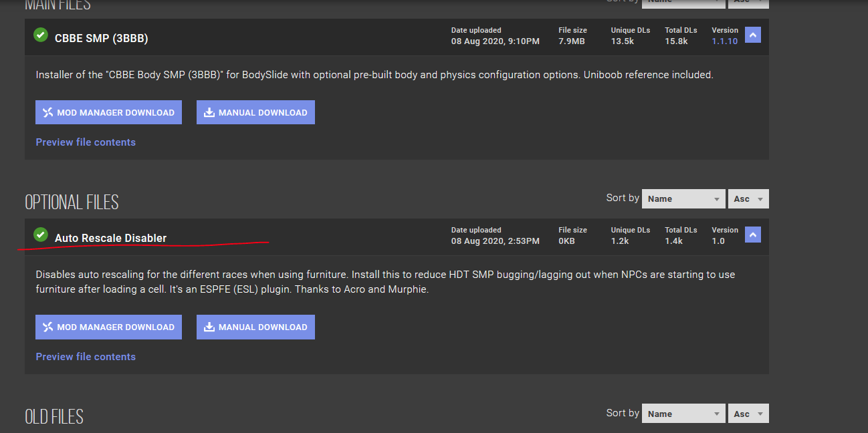Click the 15.8k total downloads value
The width and height of the screenshot is (868, 433).
pyautogui.click(x=676, y=41)
